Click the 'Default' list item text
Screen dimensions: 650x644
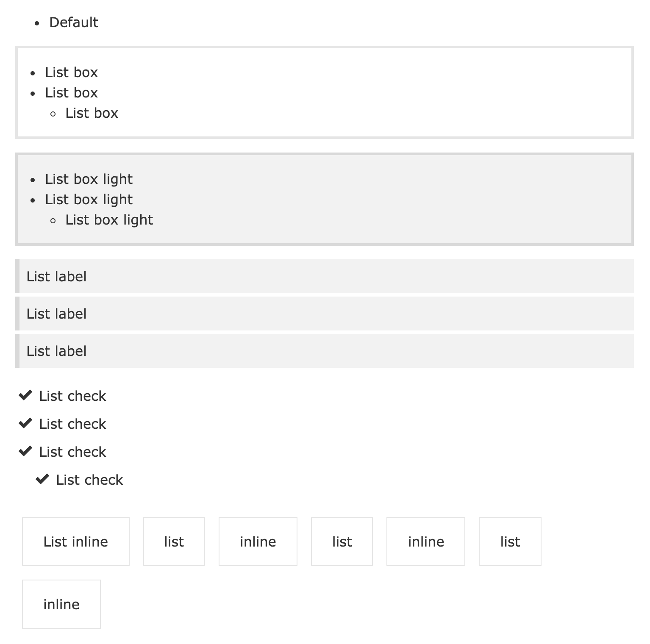pos(74,22)
